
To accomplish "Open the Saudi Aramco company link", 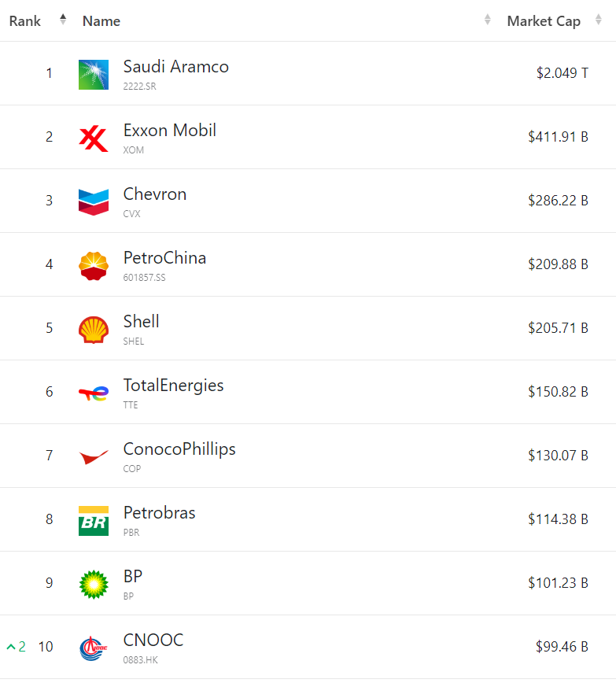I will point(175,66).
